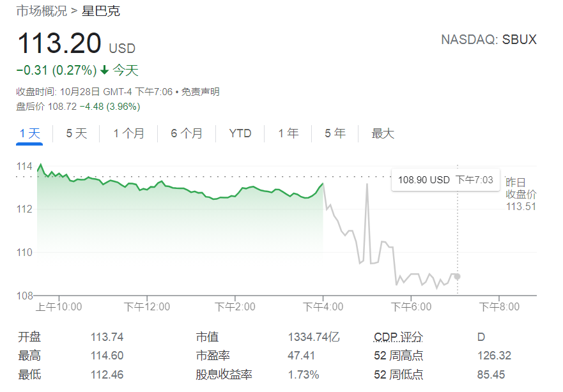Screen dimensions: 563x392
Task: Click the NASDAQ: SBUX ticker label
Action: [488, 40]
